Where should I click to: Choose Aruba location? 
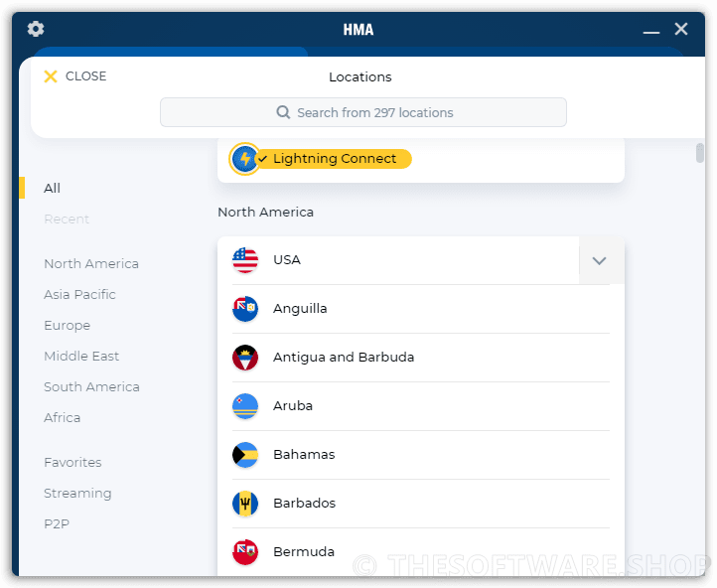coord(421,406)
